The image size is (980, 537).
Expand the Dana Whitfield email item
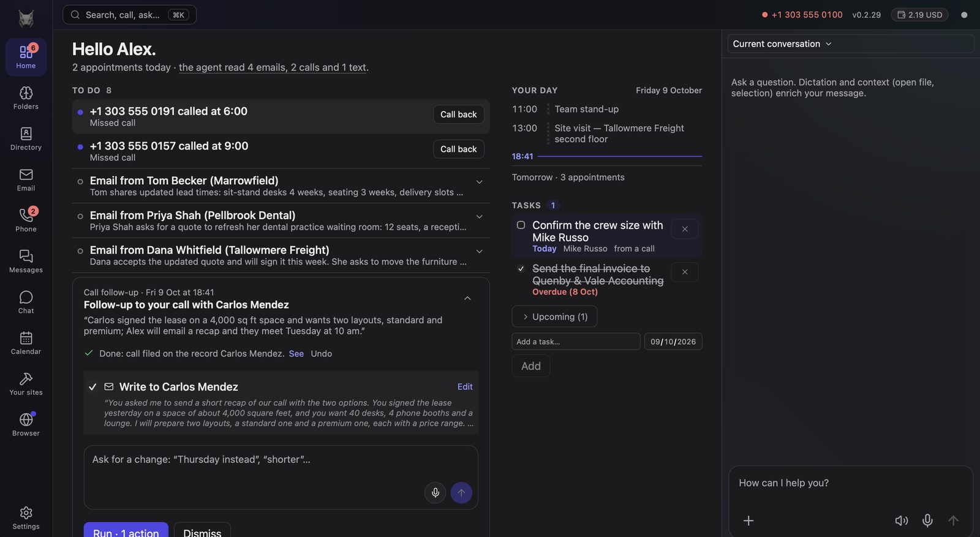coord(480,252)
